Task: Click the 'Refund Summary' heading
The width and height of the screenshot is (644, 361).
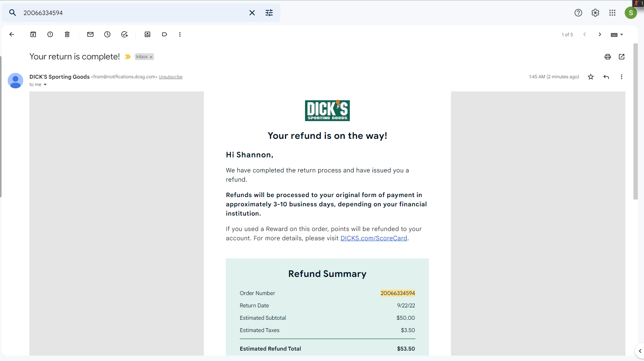Action: 327,274
